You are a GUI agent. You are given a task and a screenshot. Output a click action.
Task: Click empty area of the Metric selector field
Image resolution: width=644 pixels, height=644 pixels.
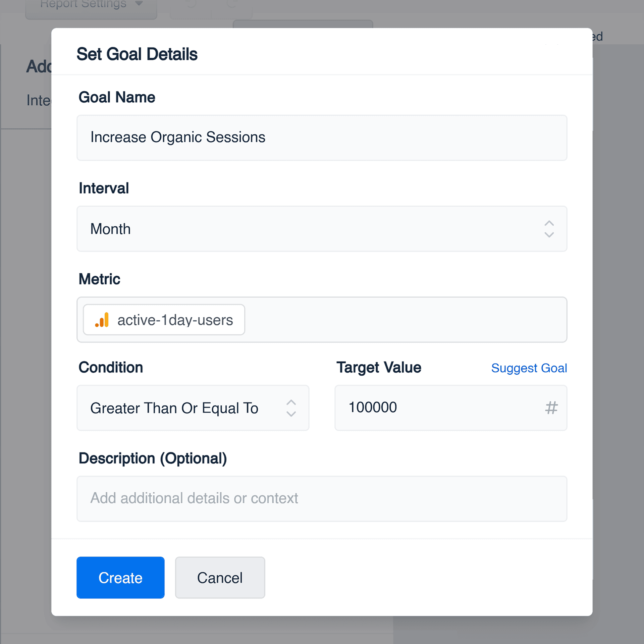[x=406, y=320]
